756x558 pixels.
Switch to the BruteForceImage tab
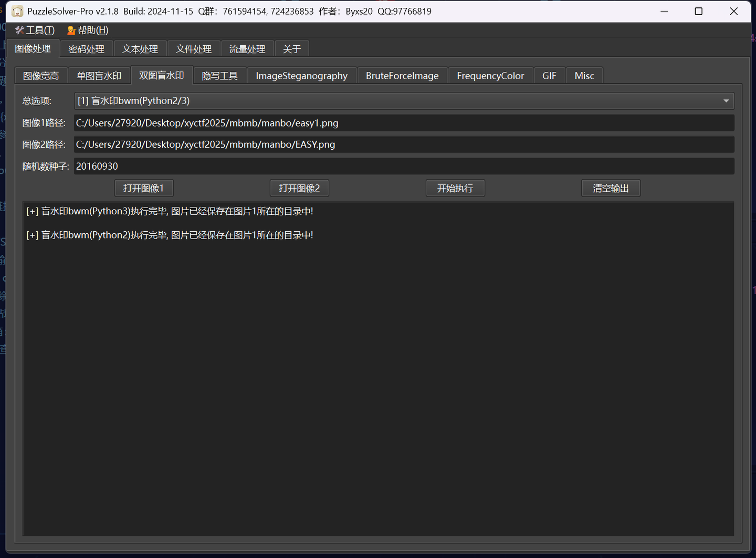pyautogui.click(x=402, y=76)
